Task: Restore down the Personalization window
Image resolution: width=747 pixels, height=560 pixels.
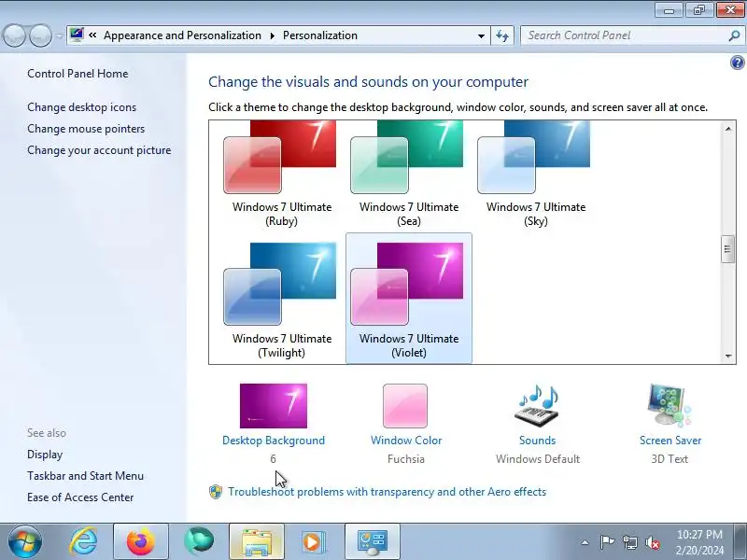Action: (698, 9)
